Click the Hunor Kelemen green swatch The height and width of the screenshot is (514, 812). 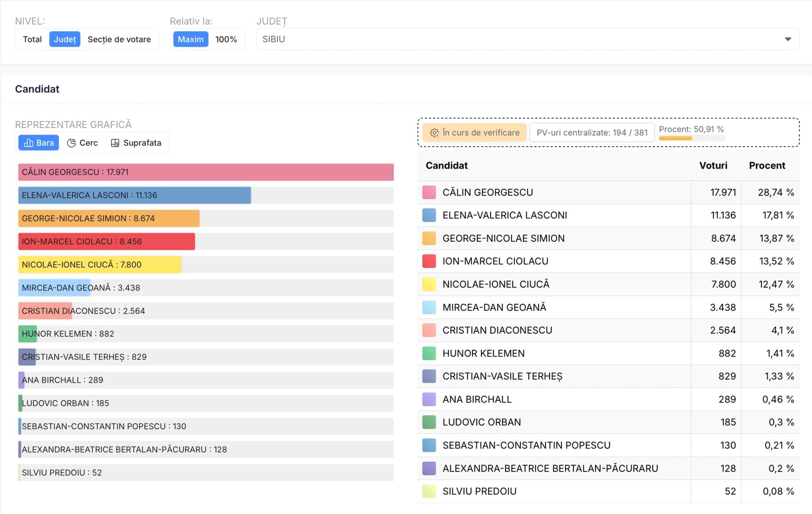pyautogui.click(x=429, y=353)
